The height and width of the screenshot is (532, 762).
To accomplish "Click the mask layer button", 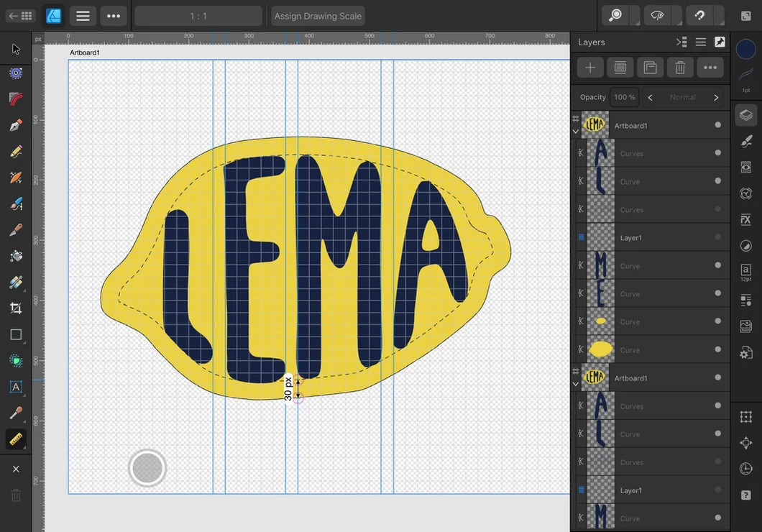I will [620, 68].
